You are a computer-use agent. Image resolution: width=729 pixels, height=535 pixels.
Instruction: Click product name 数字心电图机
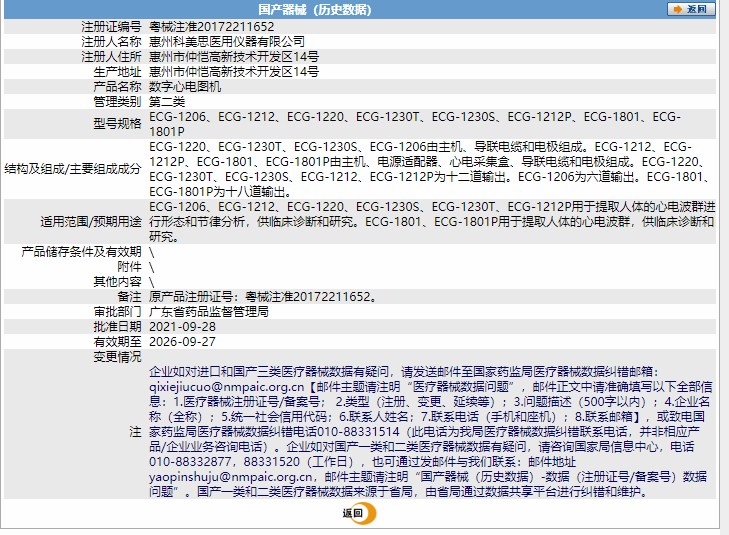click(x=185, y=86)
